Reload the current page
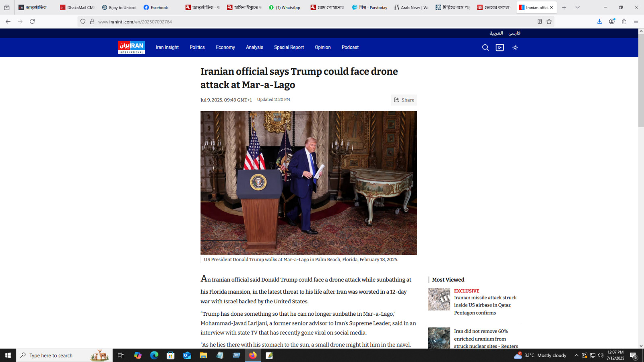Viewport: 644px width, 362px height. [32, 22]
